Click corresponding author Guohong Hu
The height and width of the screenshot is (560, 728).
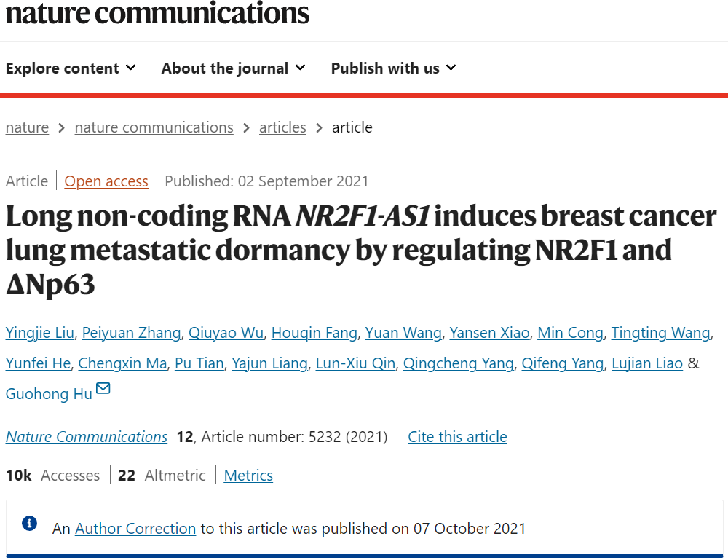point(49,394)
